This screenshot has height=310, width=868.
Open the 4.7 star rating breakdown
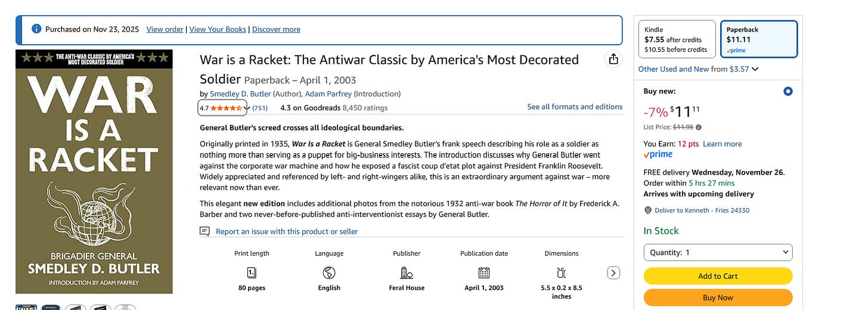click(224, 108)
